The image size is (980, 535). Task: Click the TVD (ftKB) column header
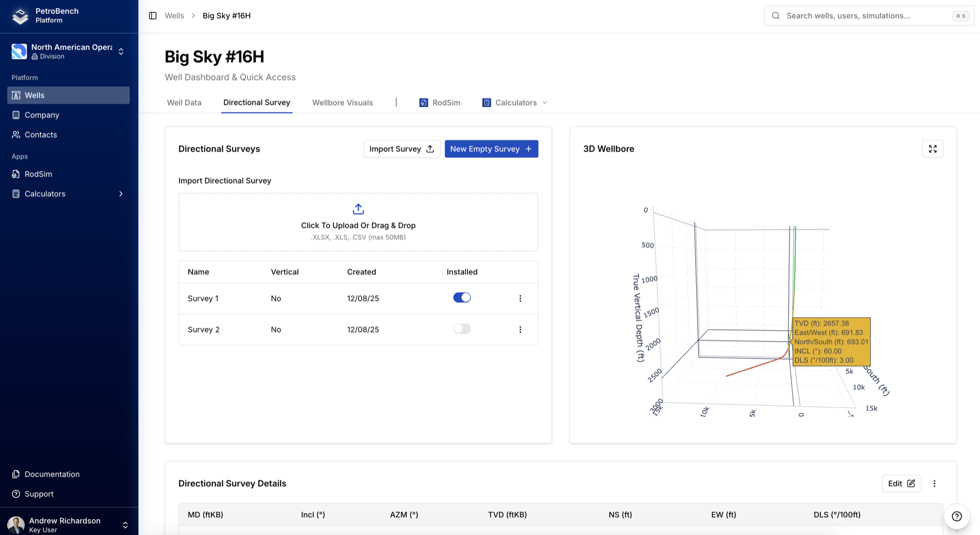(507, 515)
